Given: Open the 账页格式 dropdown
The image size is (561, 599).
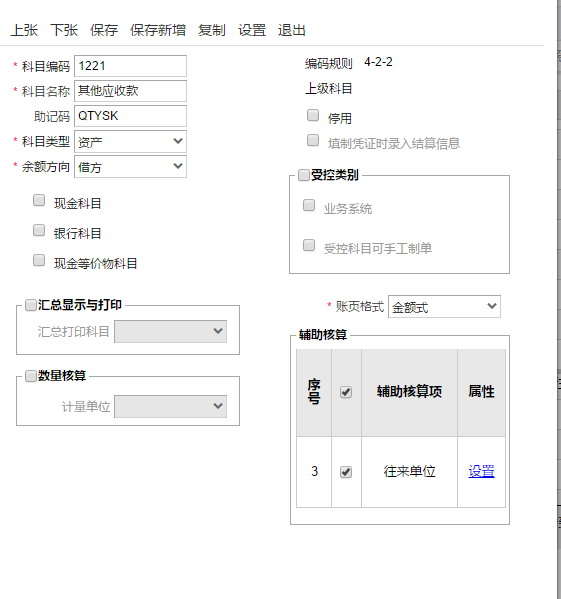Looking at the screenshot, I should [444, 306].
